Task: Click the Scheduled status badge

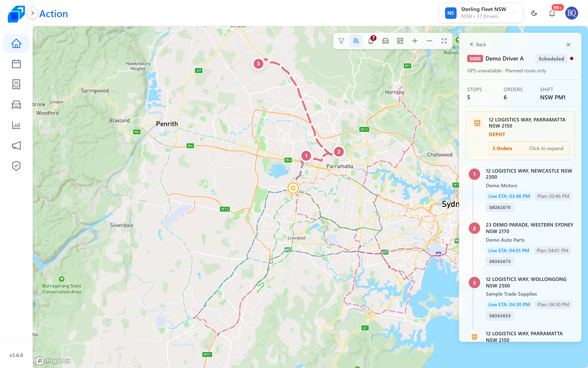Action: 551,59
